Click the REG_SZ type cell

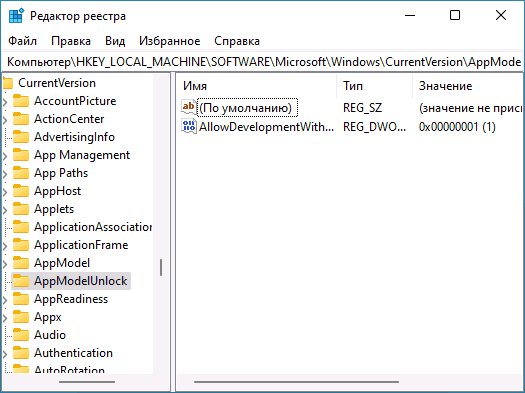[x=362, y=108]
